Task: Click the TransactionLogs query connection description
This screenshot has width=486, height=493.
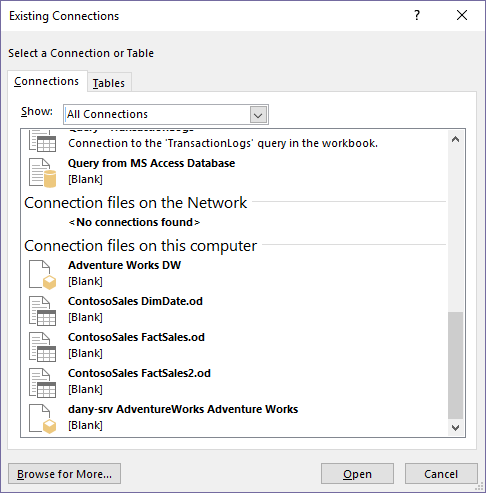Action: click(223, 143)
